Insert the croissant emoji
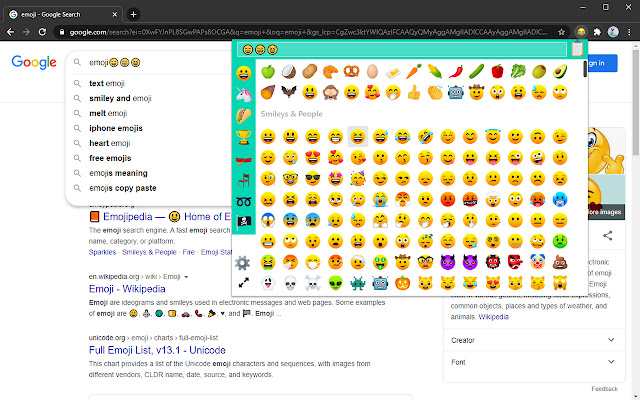 tap(330, 72)
